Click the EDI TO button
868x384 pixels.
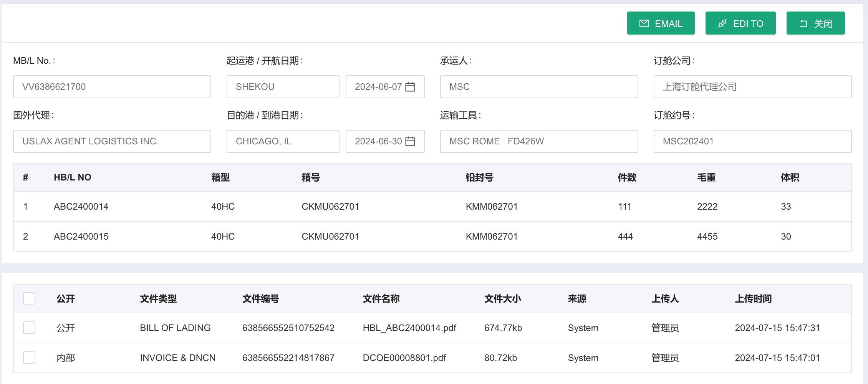point(740,23)
